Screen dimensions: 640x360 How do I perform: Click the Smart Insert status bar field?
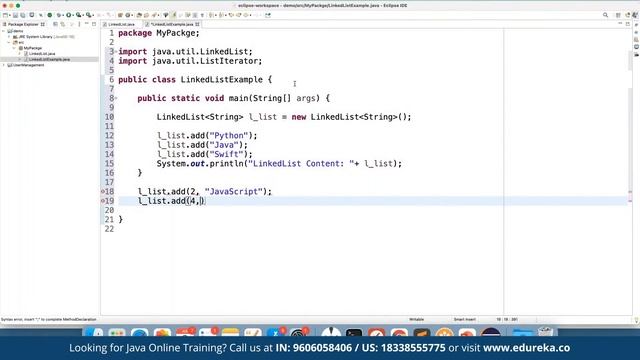[464, 320]
